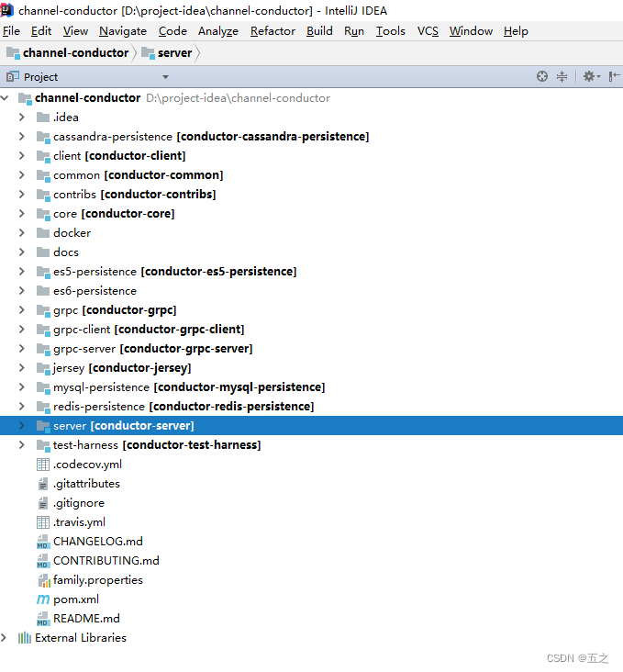
Task: Select the family.properties file name
Action: click(x=98, y=580)
